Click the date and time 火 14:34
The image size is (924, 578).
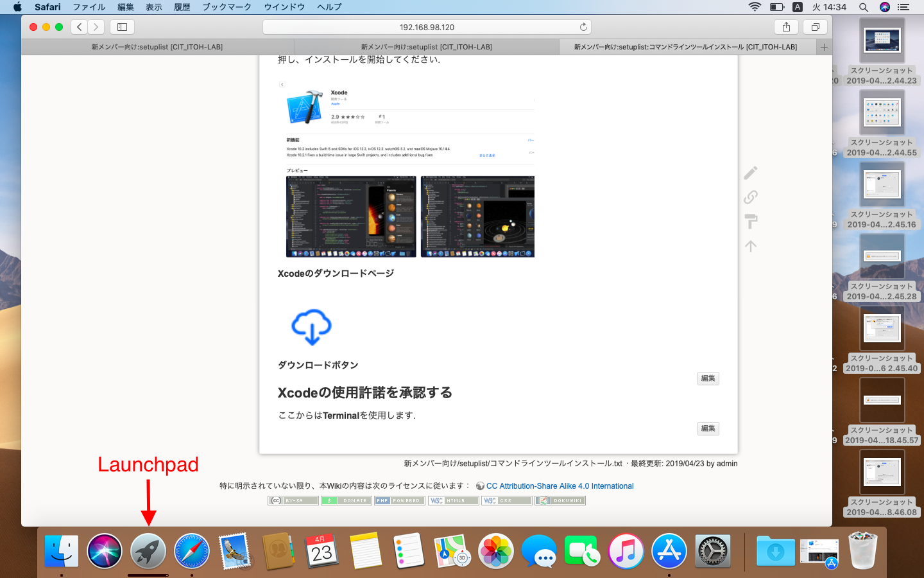point(829,7)
